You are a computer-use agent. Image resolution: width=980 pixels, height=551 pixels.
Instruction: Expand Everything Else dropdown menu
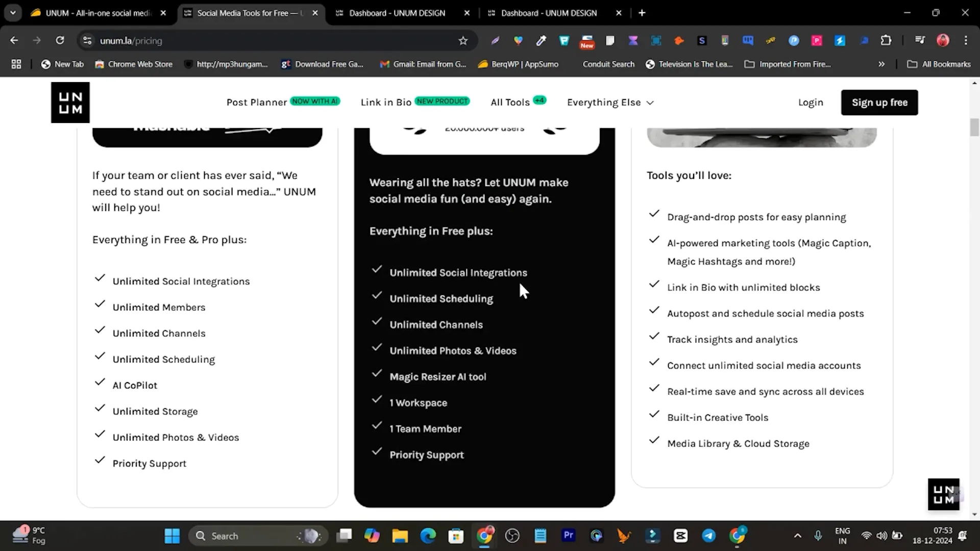click(x=609, y=102)
